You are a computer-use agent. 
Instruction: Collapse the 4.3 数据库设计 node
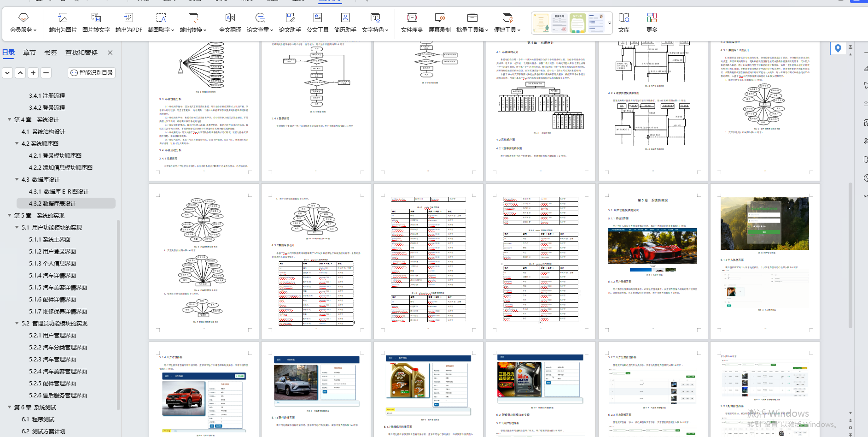(x=17, y=179)
